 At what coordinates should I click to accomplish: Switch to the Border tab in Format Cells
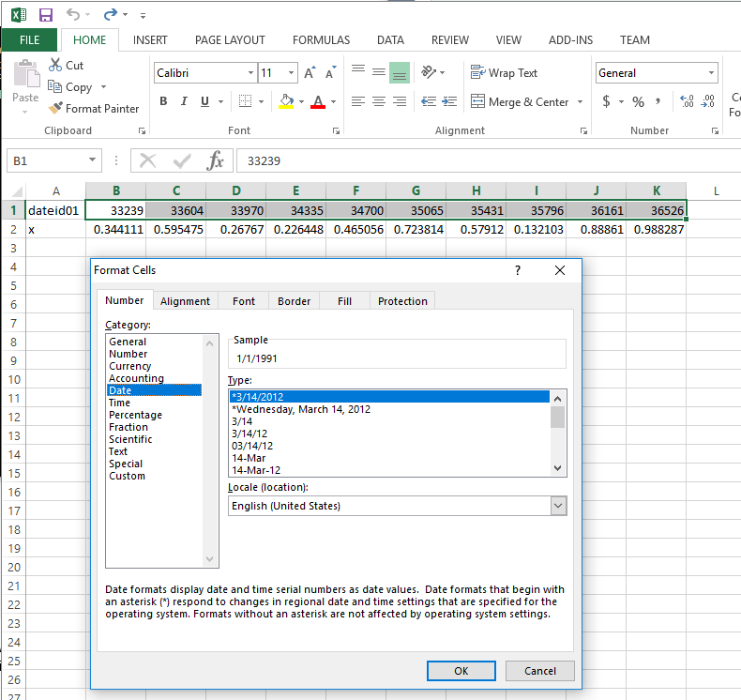pos(294,301)
